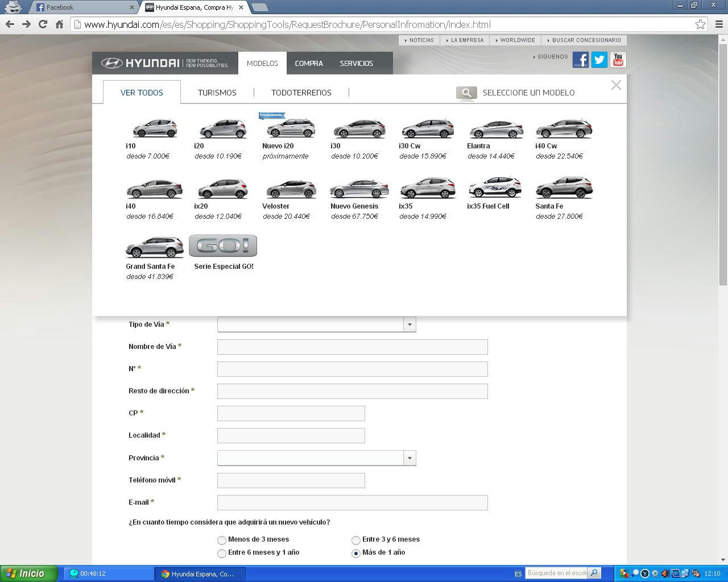The width and height of the screenshot is (728, 582).
Task: Select the Elantra car image
Action: coord(495,130)
